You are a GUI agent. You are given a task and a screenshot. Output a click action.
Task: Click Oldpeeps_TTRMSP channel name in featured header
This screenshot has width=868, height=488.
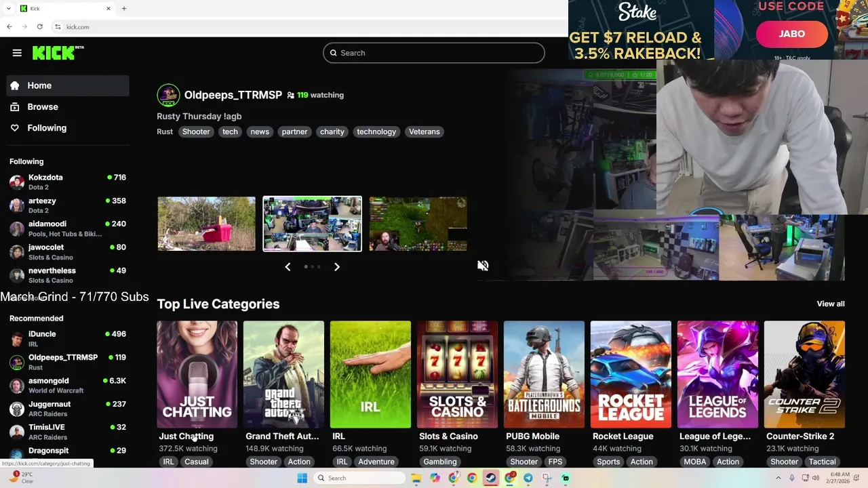click(233, 96)
